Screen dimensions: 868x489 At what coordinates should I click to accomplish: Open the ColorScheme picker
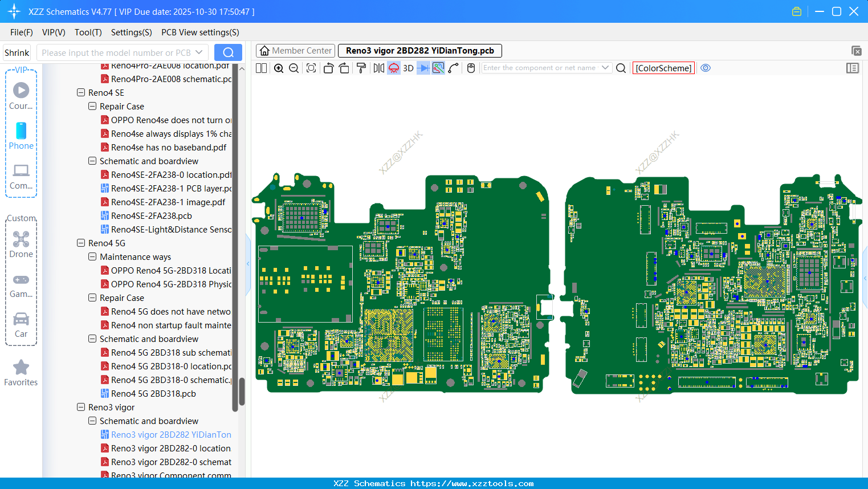(x=663, y=68)
